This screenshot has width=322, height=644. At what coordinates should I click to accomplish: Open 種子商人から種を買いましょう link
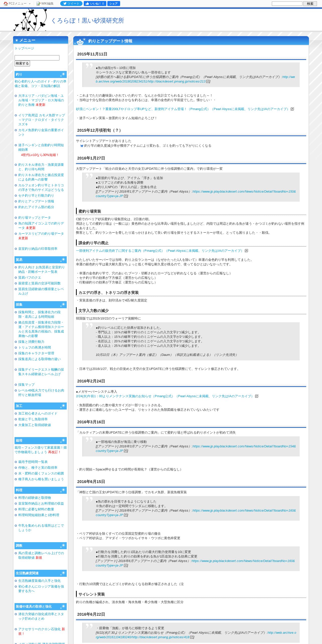pyautogui.click(x=41, y=479)
